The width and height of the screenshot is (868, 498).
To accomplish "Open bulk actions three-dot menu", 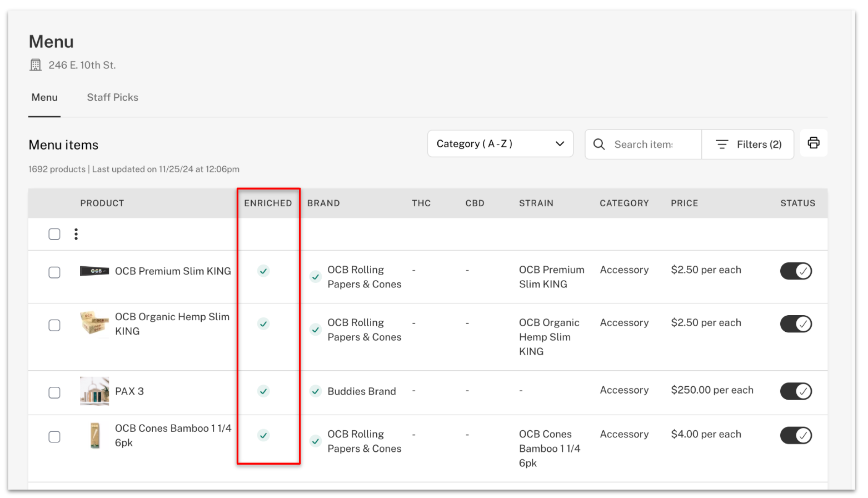I will click(76, 234).
